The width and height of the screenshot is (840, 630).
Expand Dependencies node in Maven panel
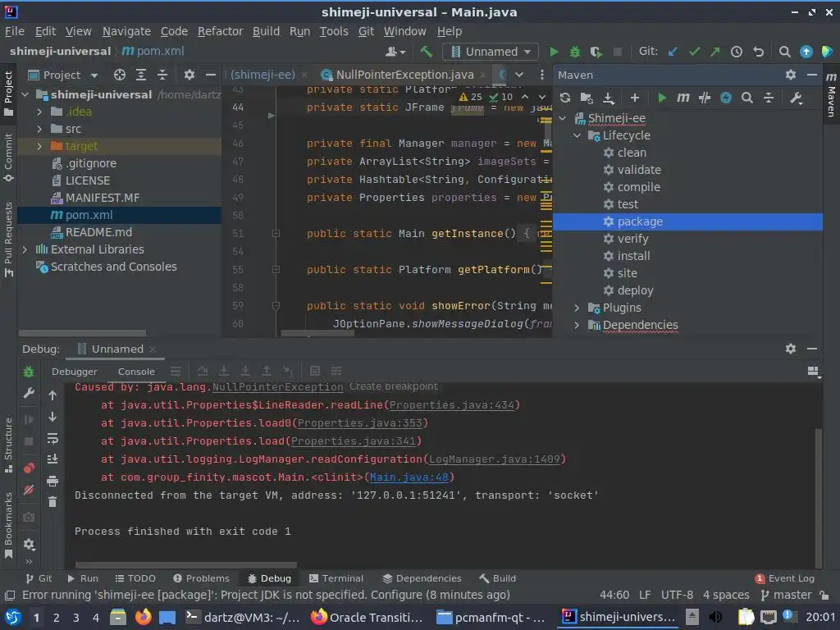coord(577,325)
